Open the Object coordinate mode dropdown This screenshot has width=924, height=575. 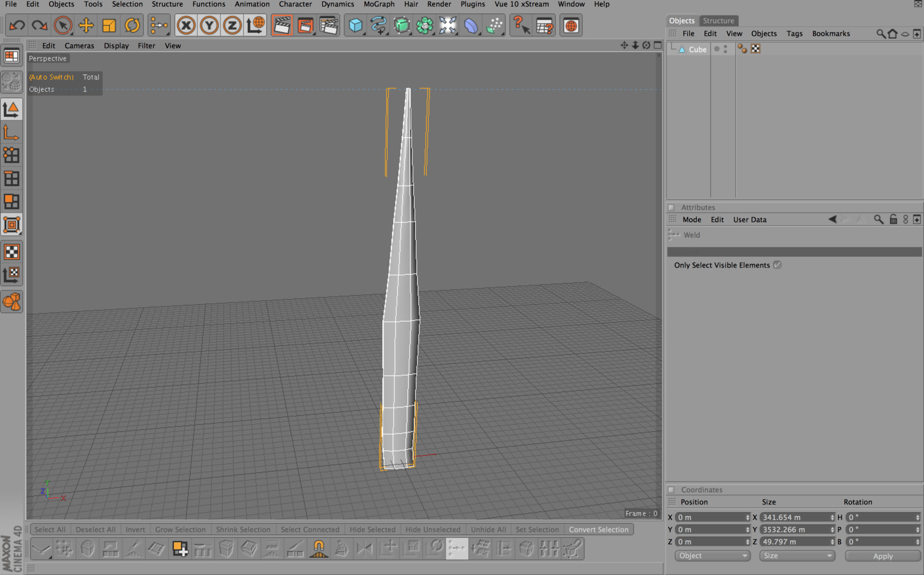tap(713, 556)
